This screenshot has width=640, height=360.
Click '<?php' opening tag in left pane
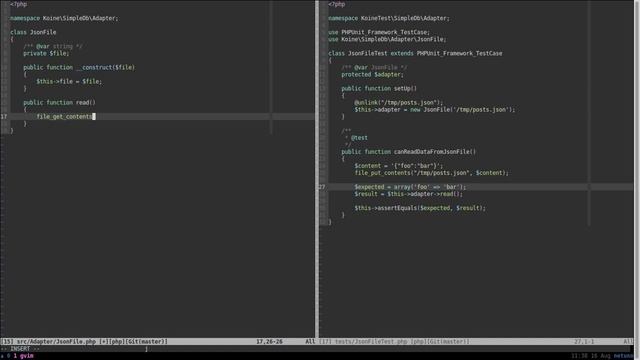point(18,4)
